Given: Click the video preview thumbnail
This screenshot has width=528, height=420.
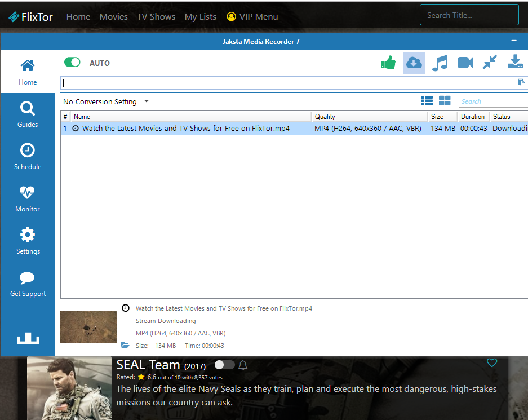Looking at the screenshot, I should coord(88,327).
